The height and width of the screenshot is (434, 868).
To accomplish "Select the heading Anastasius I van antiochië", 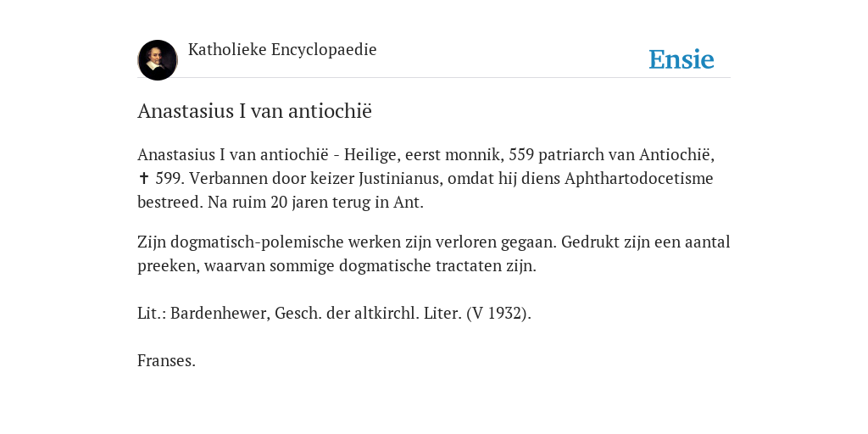I will tap(254, 111).
